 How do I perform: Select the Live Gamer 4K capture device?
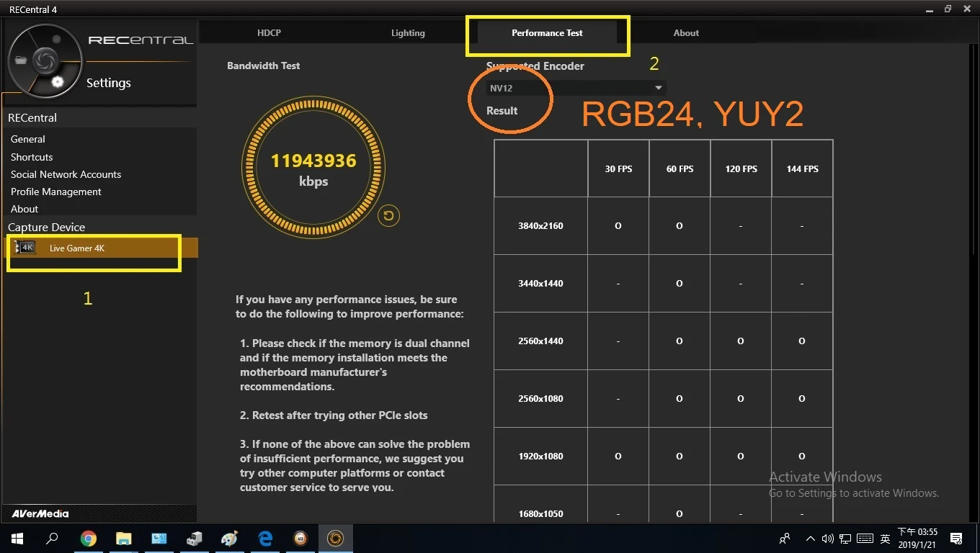point(77,248)
